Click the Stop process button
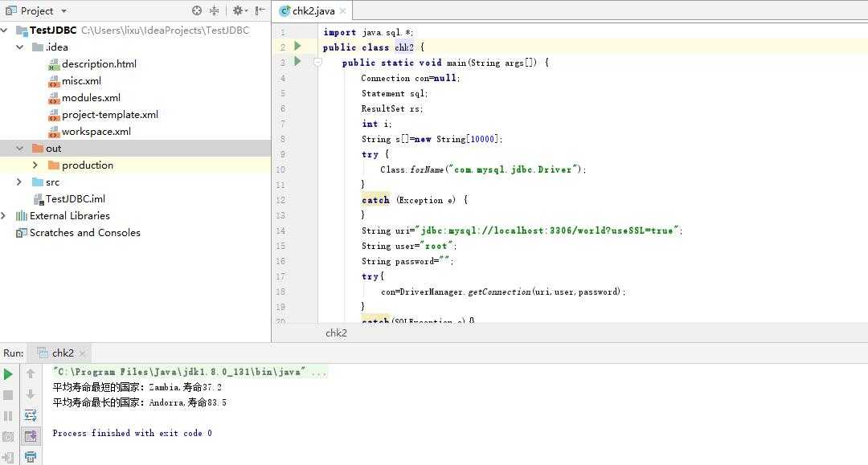This screenshot has width=868, height=465. [8, 395]
